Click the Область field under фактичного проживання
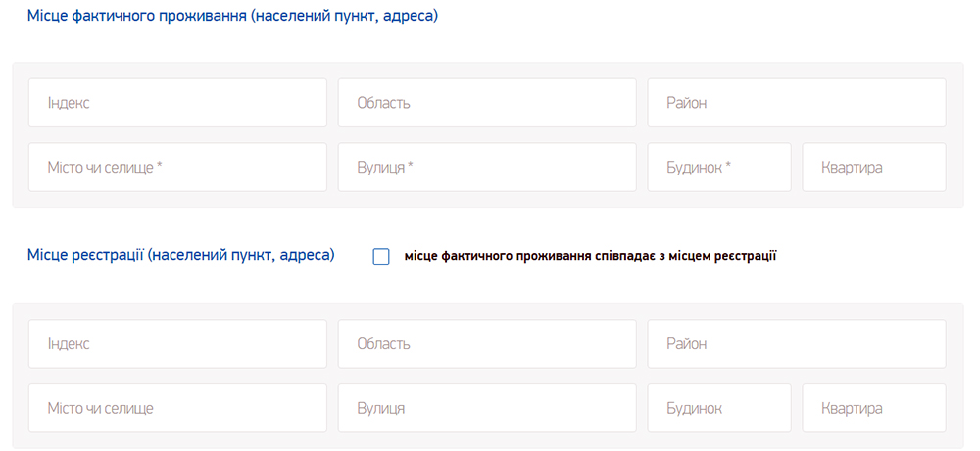Viewport: 980px width, 451px height. [x=487, y=103]
